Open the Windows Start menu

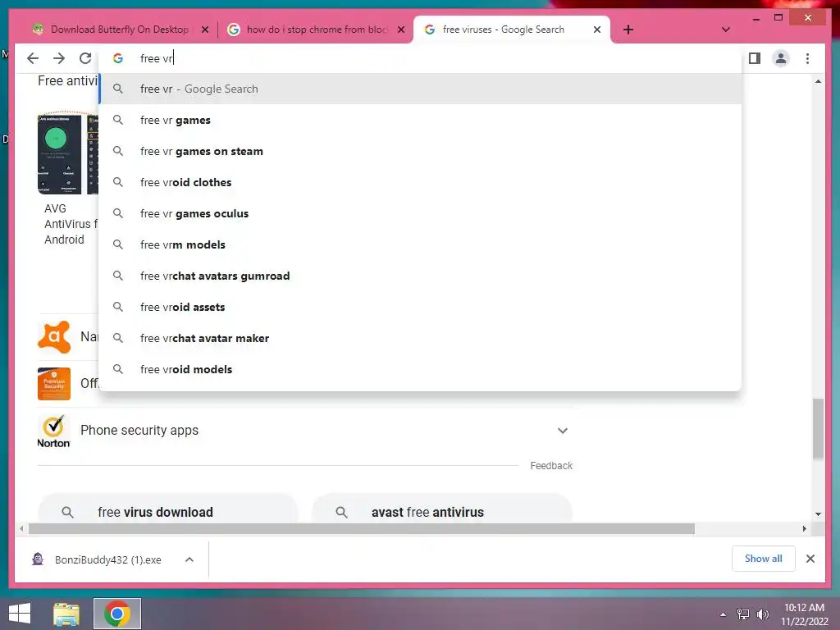(20, 614)
